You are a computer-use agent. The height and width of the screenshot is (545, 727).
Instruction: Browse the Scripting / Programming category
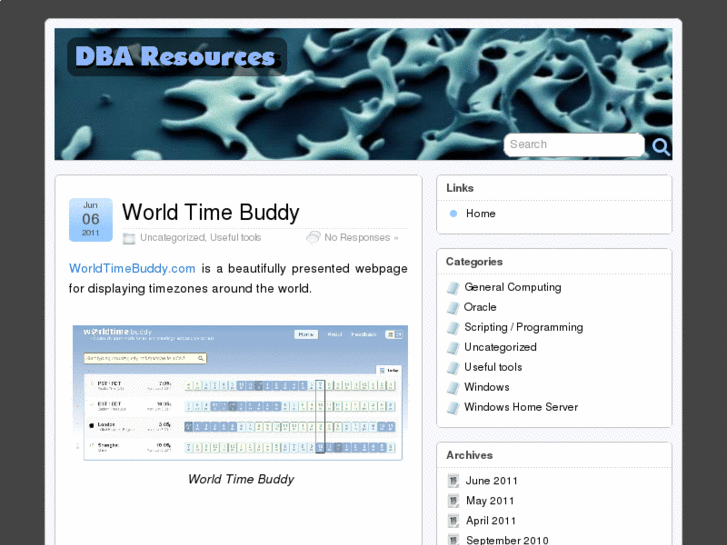[x=523, y=328]
